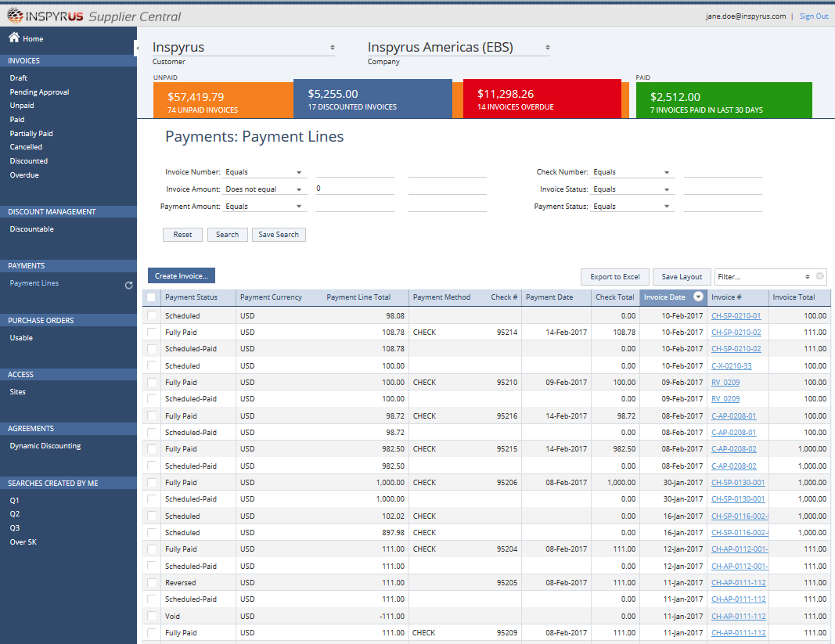835x644 pixels.
Task: Open Payment Amount operator dropdown
Action: [x=265, y=206]
